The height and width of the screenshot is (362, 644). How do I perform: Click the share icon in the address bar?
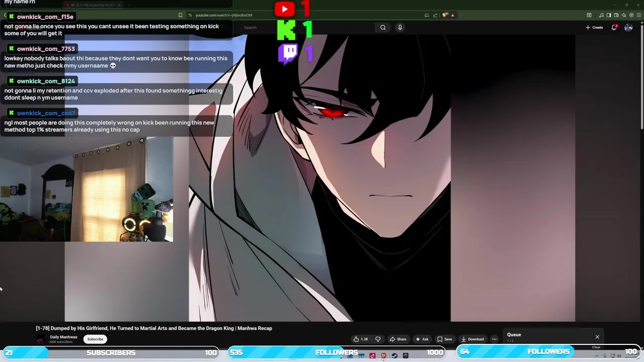pos(435,15)
